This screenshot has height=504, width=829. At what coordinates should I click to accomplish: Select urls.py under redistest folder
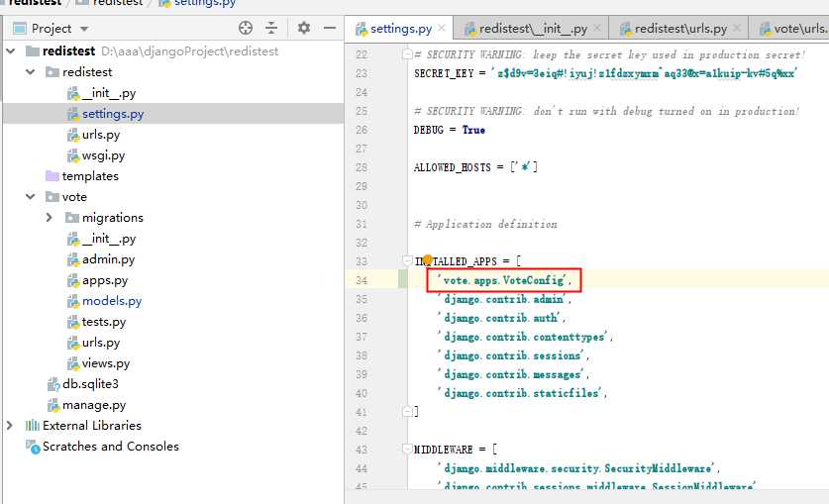click(x=101, y=135)
